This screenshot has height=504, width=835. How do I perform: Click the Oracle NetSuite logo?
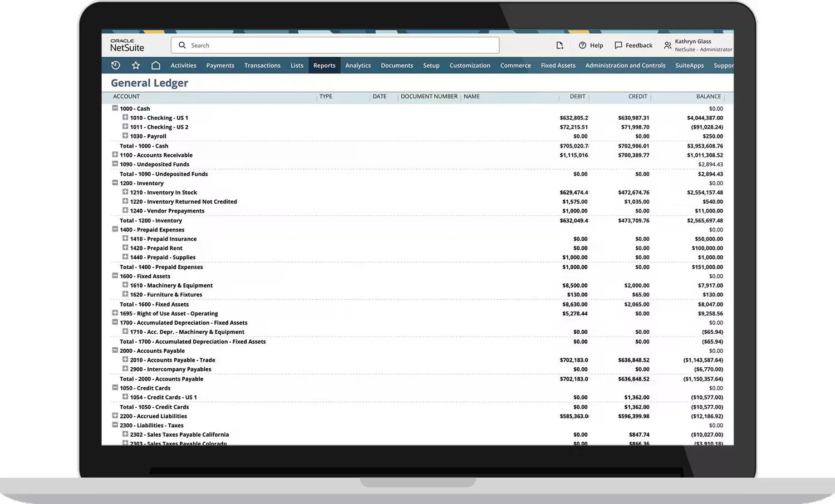pos(127,45)
